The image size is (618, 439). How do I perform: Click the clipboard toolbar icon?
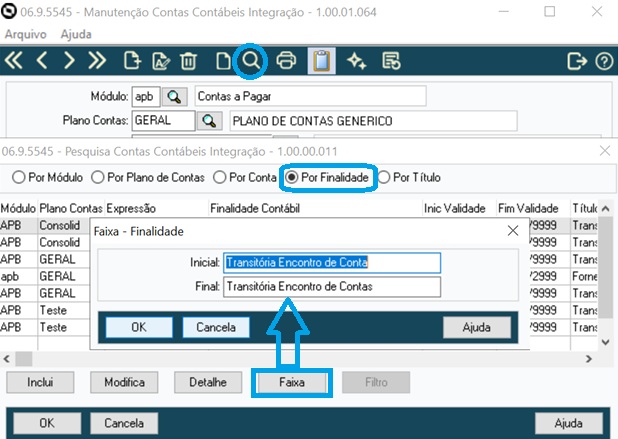(322, 61)
